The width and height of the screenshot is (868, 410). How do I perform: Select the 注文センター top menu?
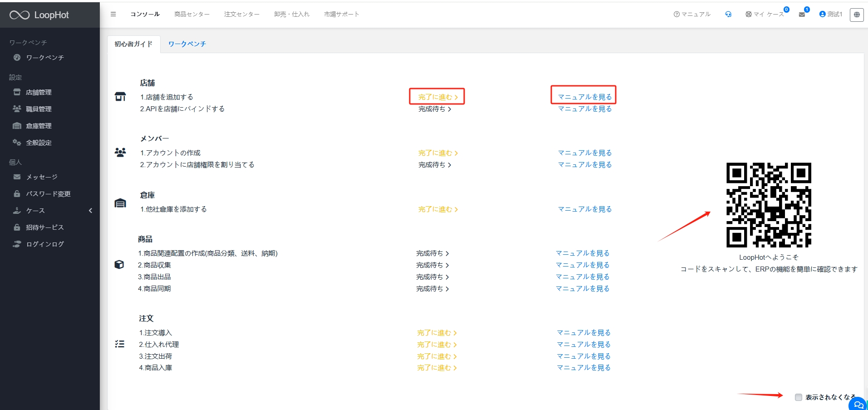pos(242,14)
